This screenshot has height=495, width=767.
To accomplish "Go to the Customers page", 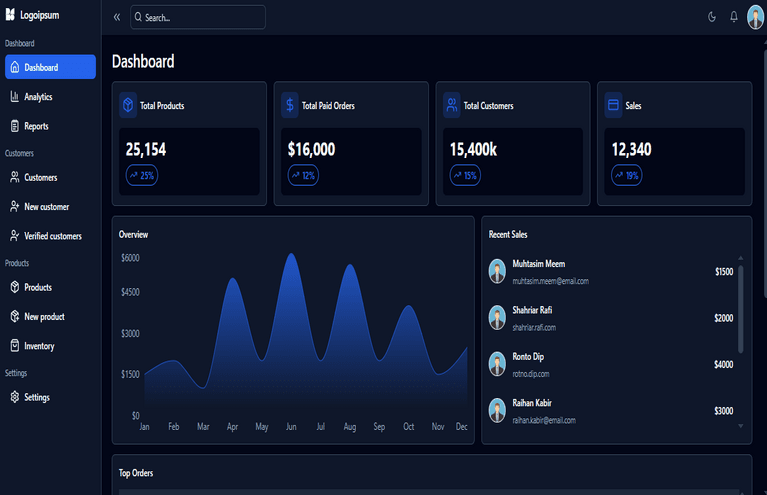I will point(40,177).
